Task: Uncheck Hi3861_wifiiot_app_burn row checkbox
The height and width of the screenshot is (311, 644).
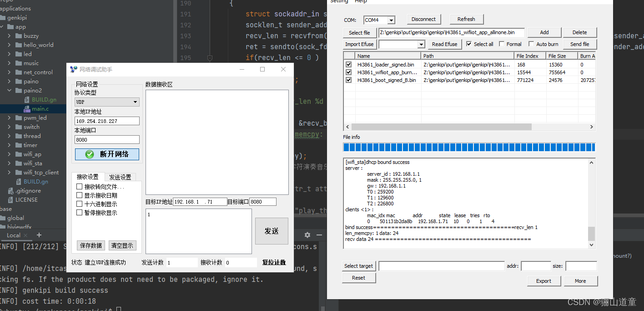Action: click(x=348, y=72)
